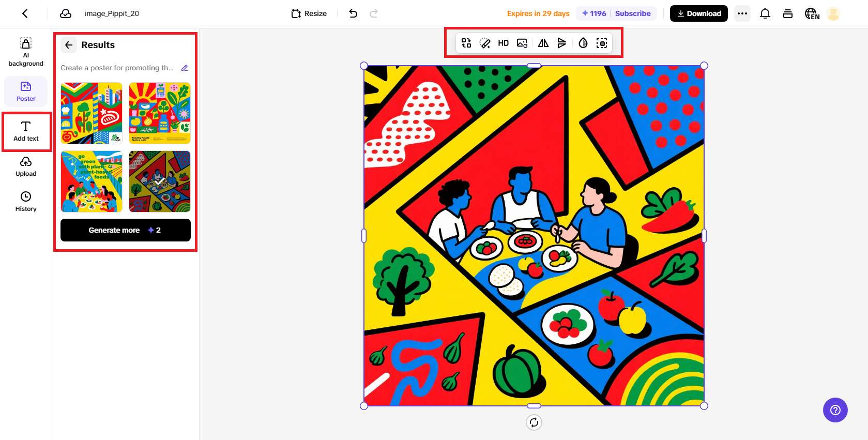Flip the image vertically
The image size is (868, 440).
click(562, 43)
